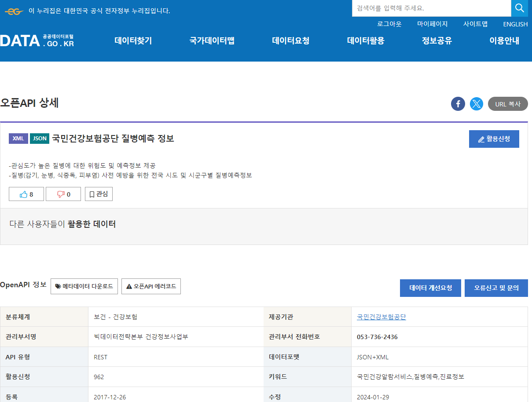Click the XML format badge

[x=18, y=139]
